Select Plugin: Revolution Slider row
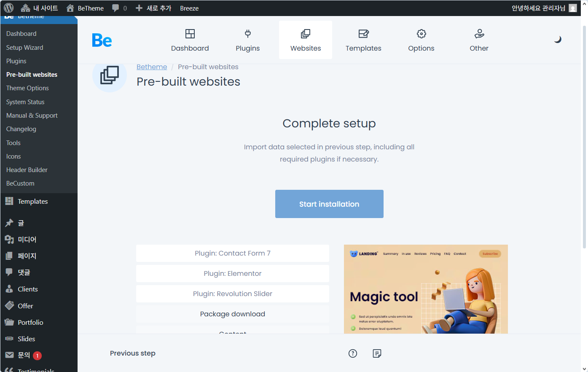 click(233, 294)
